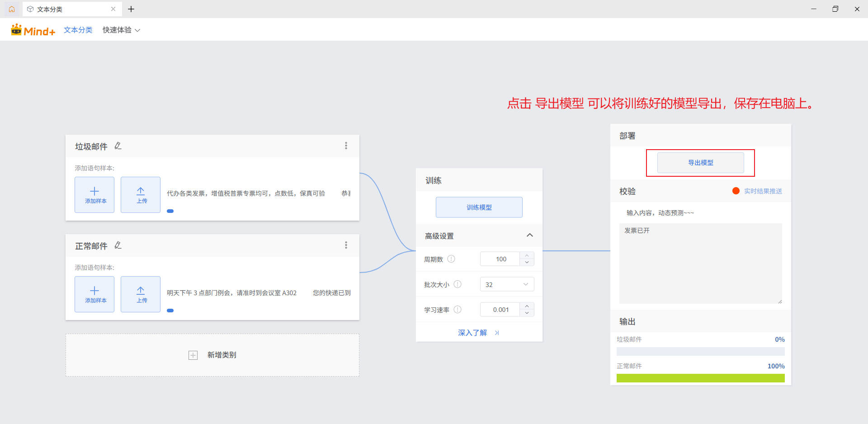Click the home icon in the tab bar
Viewport: 868px width, 424px height.
12,9
